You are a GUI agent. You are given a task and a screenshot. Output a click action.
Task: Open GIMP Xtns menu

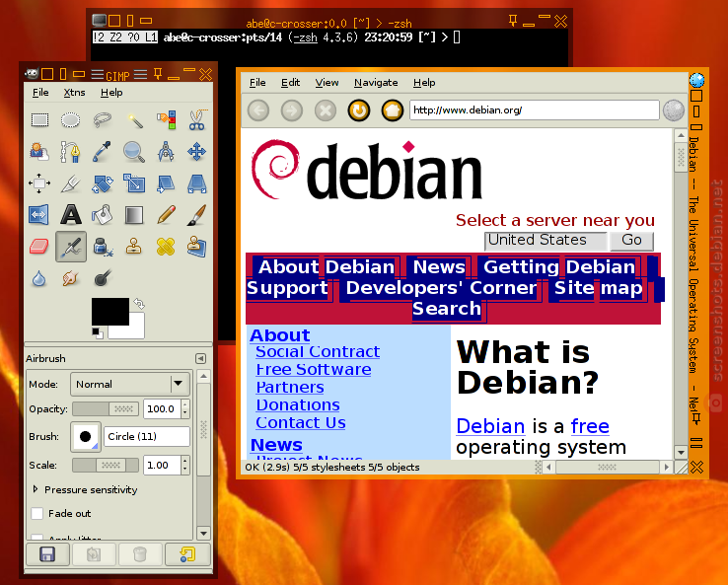74,93
